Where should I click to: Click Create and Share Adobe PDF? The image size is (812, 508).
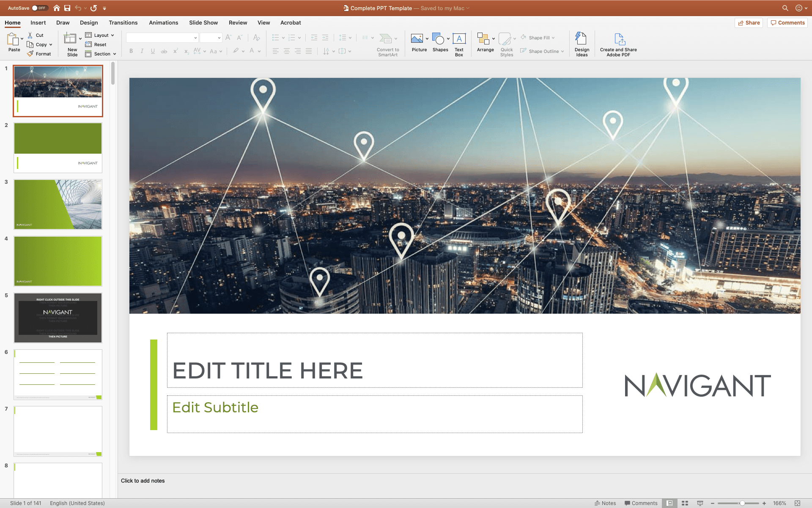(x=618, y=39)
